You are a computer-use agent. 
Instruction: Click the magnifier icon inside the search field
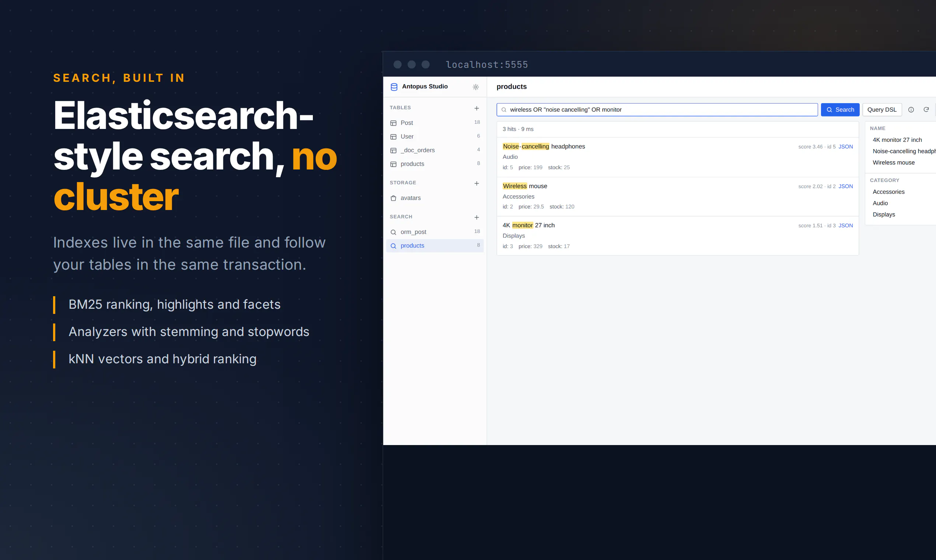click(x=503, y=109)
